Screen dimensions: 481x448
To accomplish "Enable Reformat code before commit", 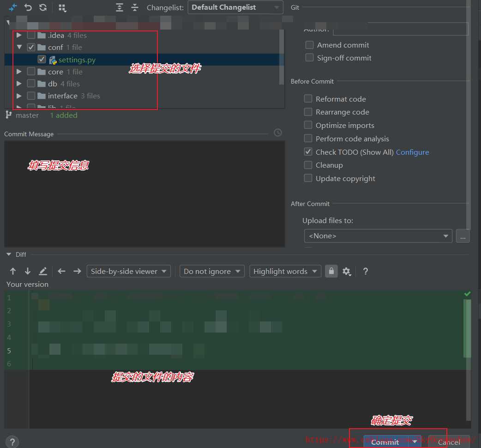I will 308,99.
